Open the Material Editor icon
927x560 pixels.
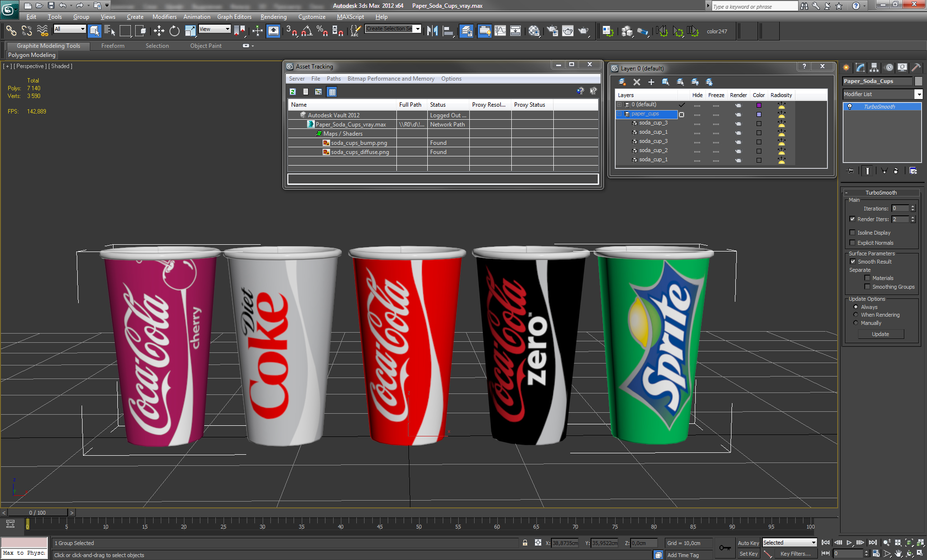point(534,31)
